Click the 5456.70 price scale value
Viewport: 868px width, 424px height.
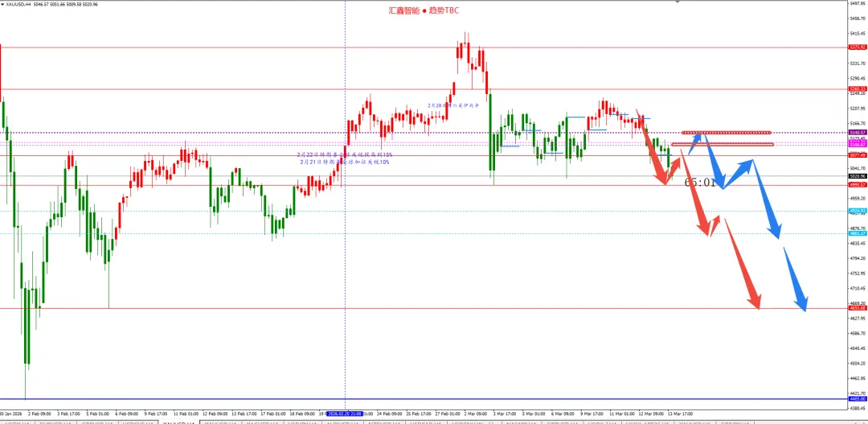[858, 19]
